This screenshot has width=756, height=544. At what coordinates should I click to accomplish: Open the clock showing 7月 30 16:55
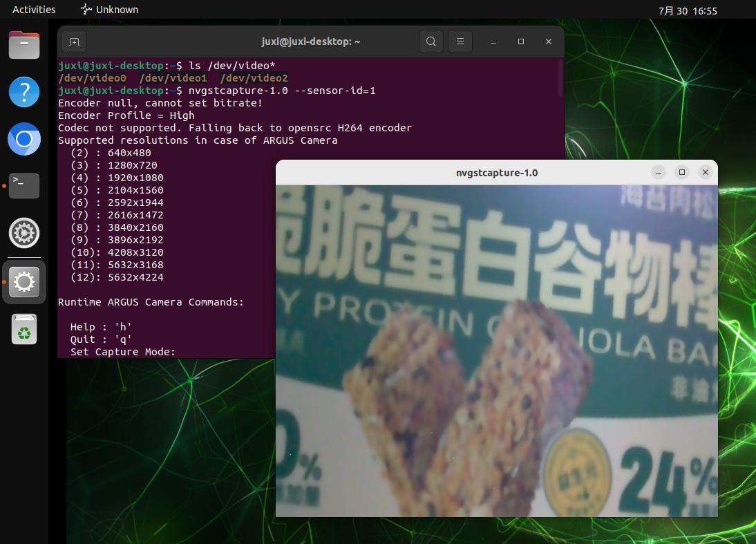(x=688, y=10)
